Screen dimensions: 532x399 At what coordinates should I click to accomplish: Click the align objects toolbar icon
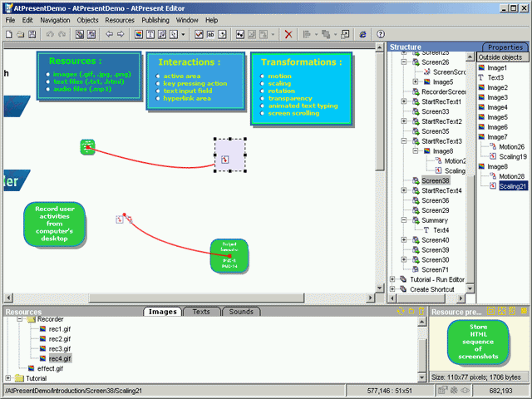307,34
